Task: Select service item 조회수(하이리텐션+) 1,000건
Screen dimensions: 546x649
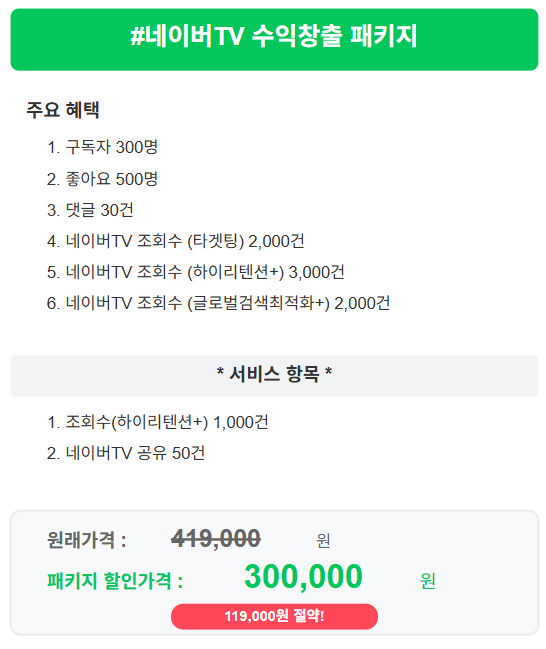Action: click(157, 422)
